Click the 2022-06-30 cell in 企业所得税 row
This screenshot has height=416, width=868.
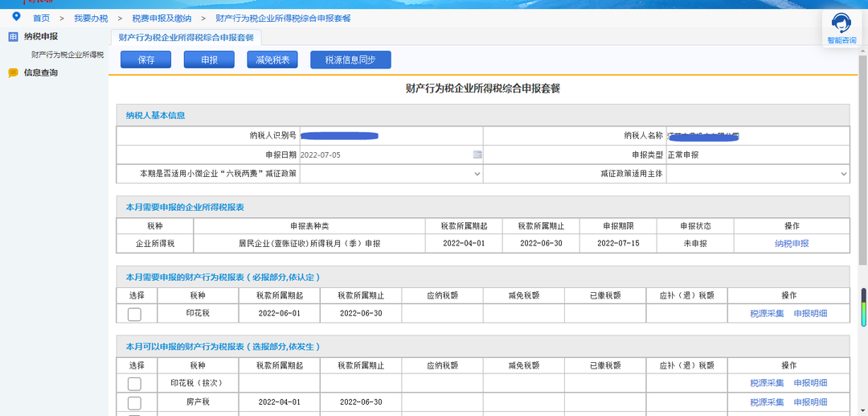click(x=541, y=244)
